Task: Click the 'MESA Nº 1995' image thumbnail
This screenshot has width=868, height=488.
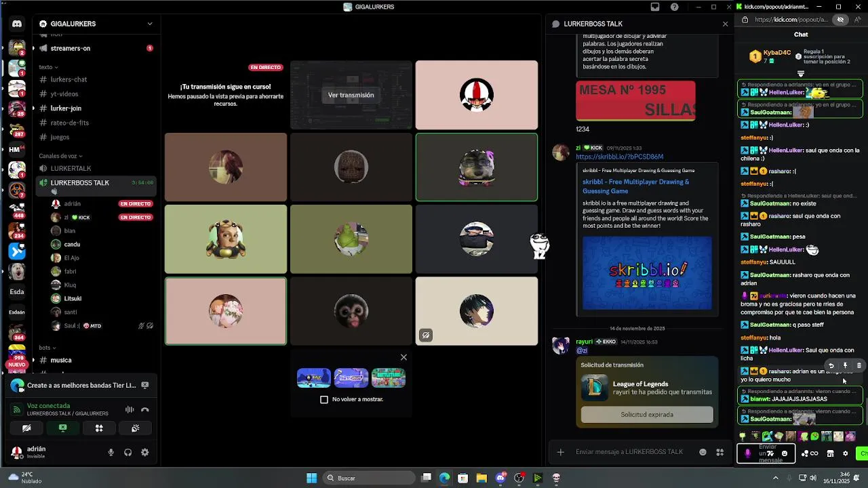Action: (635, 101)
